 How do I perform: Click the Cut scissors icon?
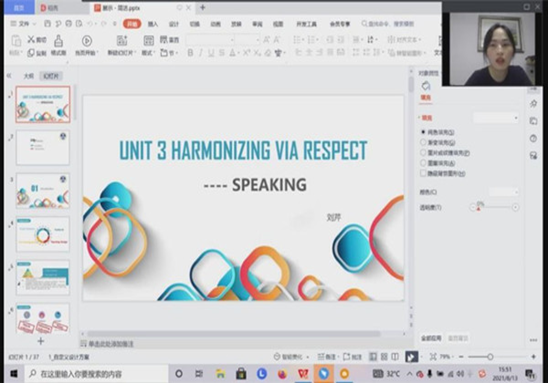click(31, 39)
